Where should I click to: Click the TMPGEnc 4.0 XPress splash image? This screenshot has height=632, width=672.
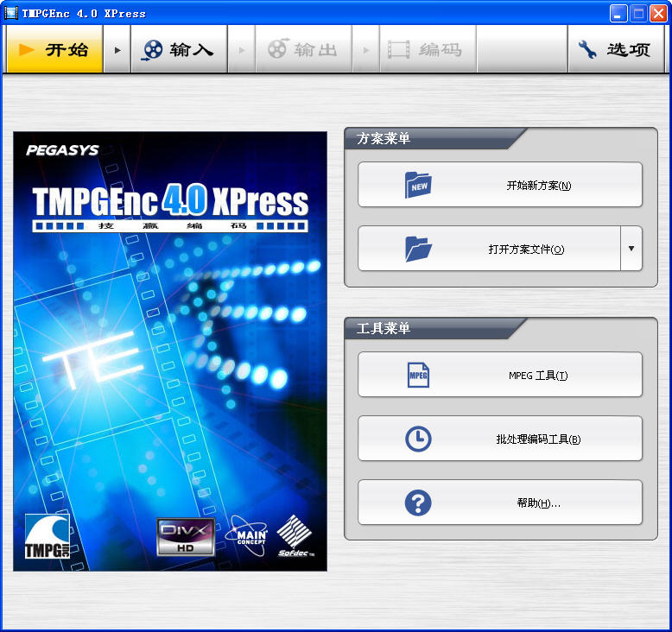tap(170, 351)
